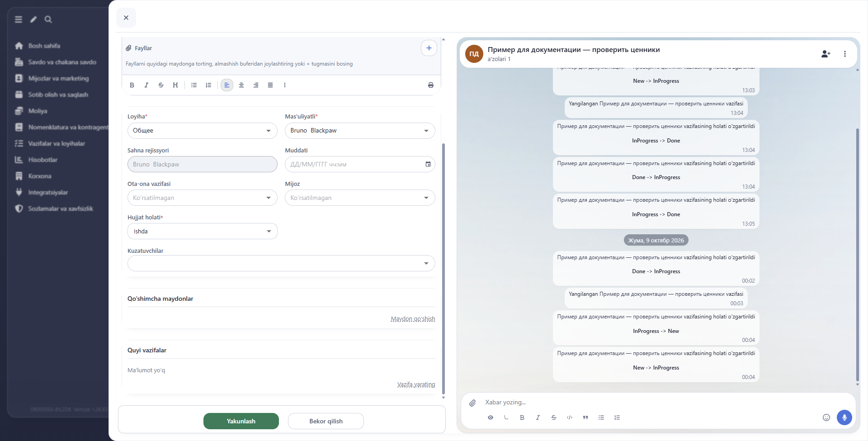
Task: Click the Yakunlash button
Action: click(241, 421)
